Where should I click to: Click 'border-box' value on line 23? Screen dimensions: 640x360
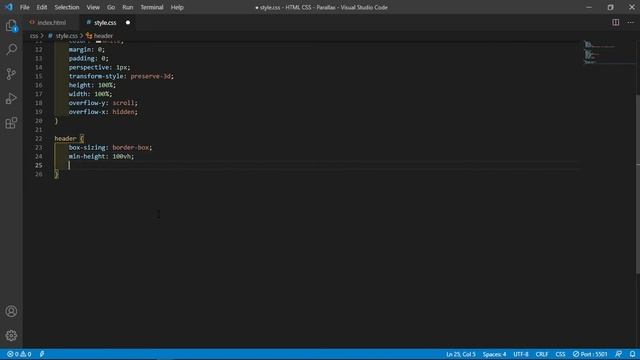[x=131, y=147]
